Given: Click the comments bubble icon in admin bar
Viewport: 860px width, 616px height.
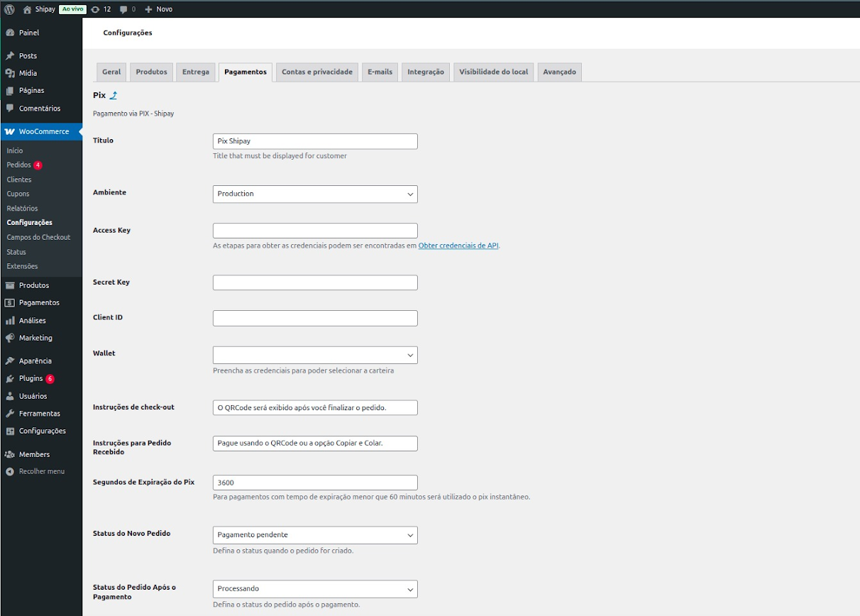Looking at the screenshot, I should point(123,9).
